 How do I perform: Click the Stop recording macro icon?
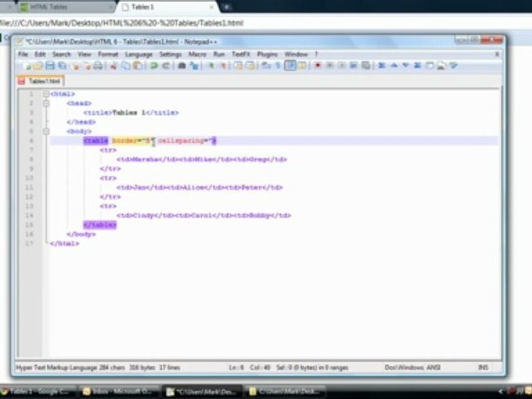tap(329, 65)
